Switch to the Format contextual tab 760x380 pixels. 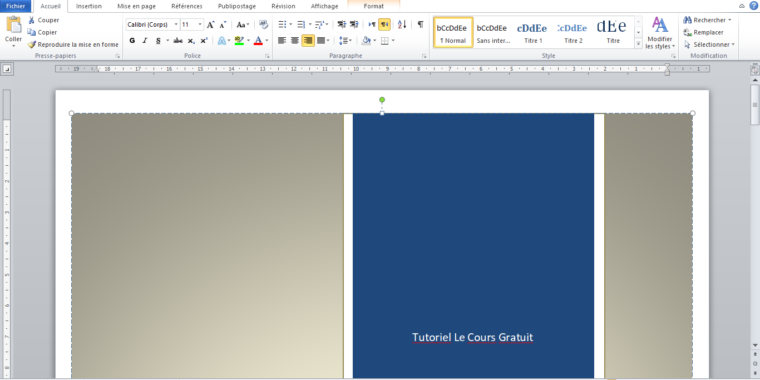[x=374, y=6]
